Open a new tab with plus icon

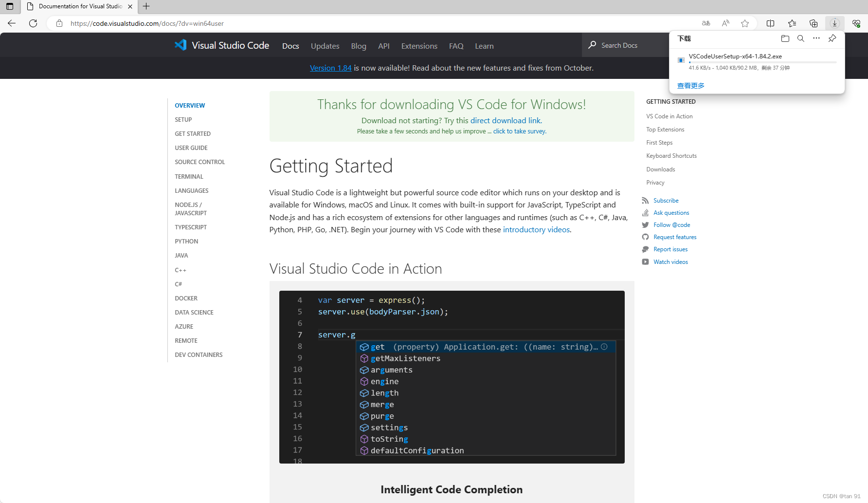point(146,6)
